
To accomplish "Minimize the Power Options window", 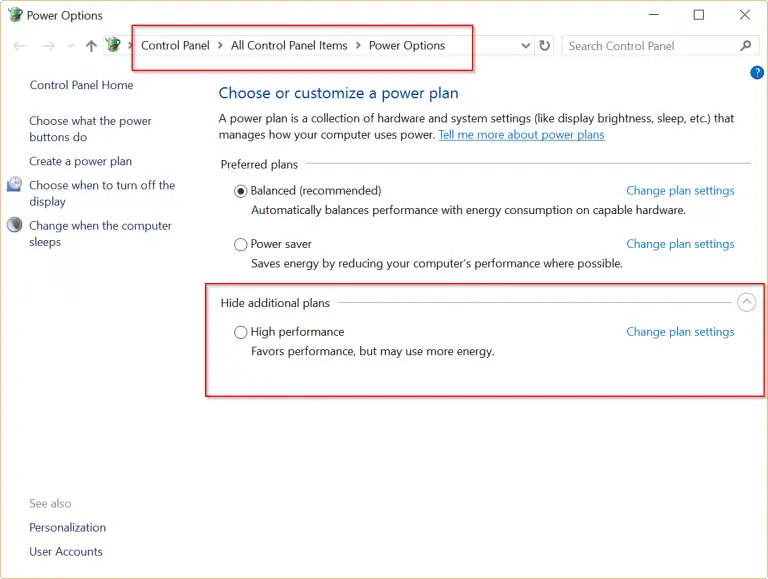I will [653, 15].
